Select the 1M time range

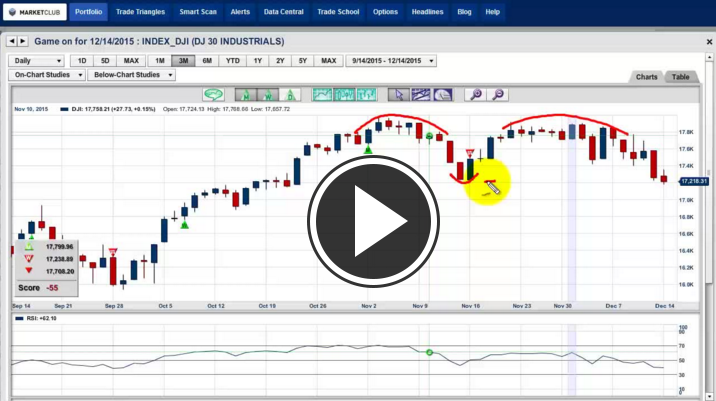(x=160, y=61)
